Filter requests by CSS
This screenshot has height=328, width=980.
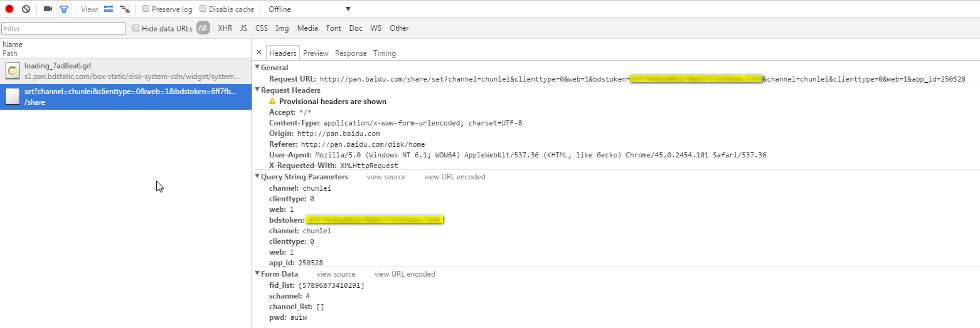(262, 28)
